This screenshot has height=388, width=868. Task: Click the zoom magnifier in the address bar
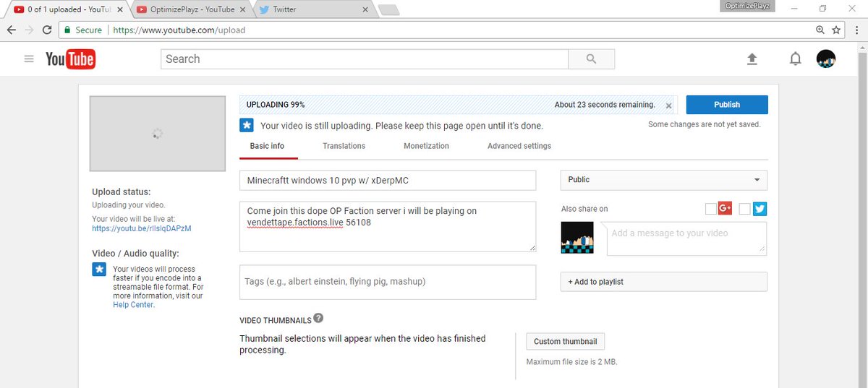click(820, 30)
